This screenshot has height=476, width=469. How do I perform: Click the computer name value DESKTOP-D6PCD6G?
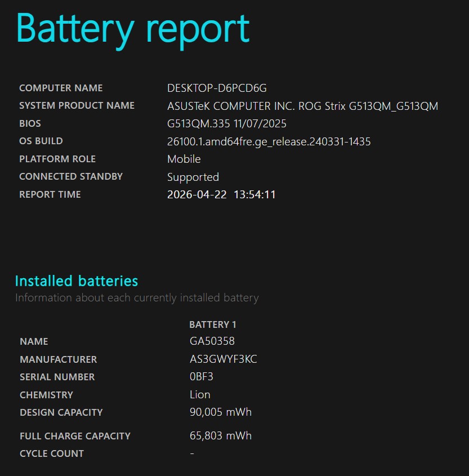(x=217, y=88)
